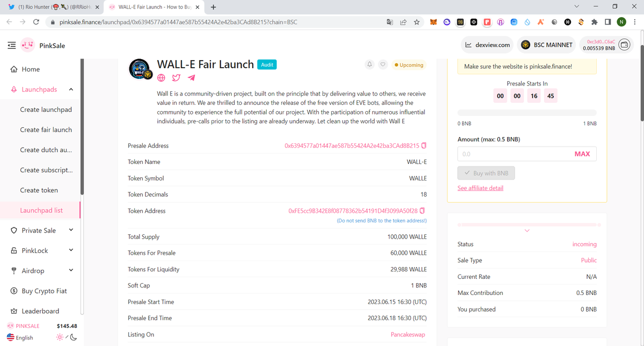Open the red P extension icon
644x346 pixels.
tap(487, 22)
